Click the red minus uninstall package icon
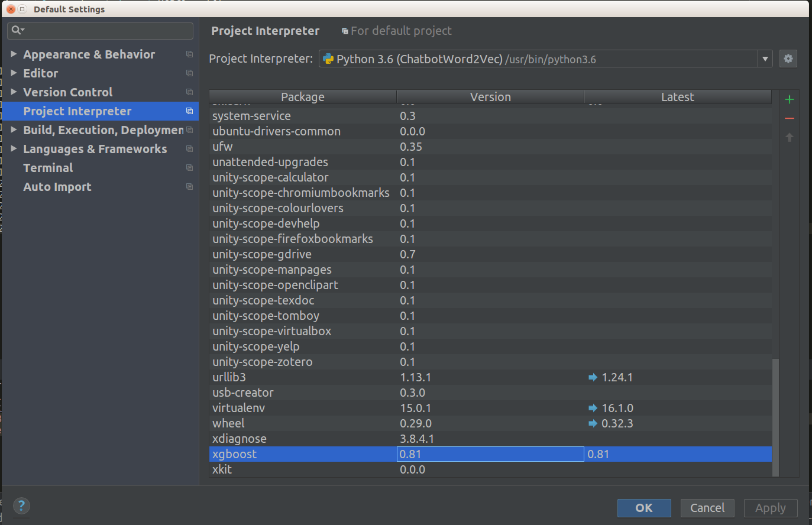This screenshot has width=812, height=525. point(789,118)
